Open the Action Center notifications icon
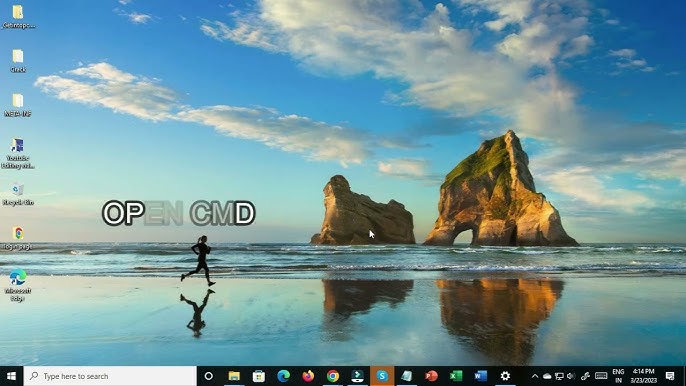The height and width of the screenshot is (386, 686). (x=670, y=376)
